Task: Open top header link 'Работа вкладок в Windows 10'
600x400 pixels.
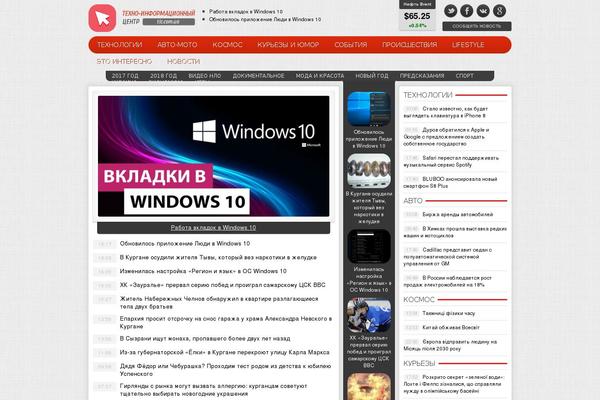Action: pos(246,11)
